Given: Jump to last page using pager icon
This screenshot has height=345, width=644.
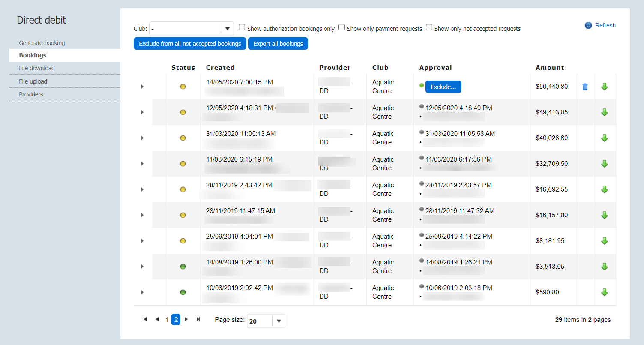Looking at the screenshot, I should point(198,319).
